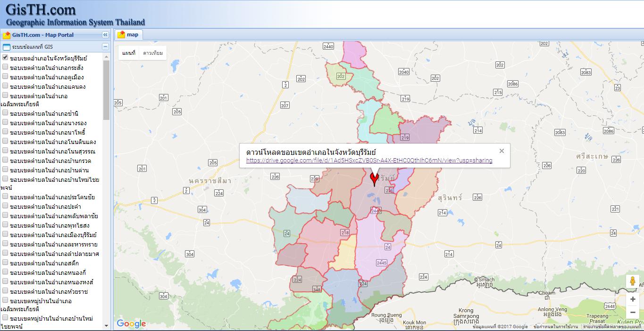Viewport: 644px width, 331px height.
Task: Tick ขอบเขตตำบลในอำเภอบ้านด่าน checkbox
Action: coord(5,170)
